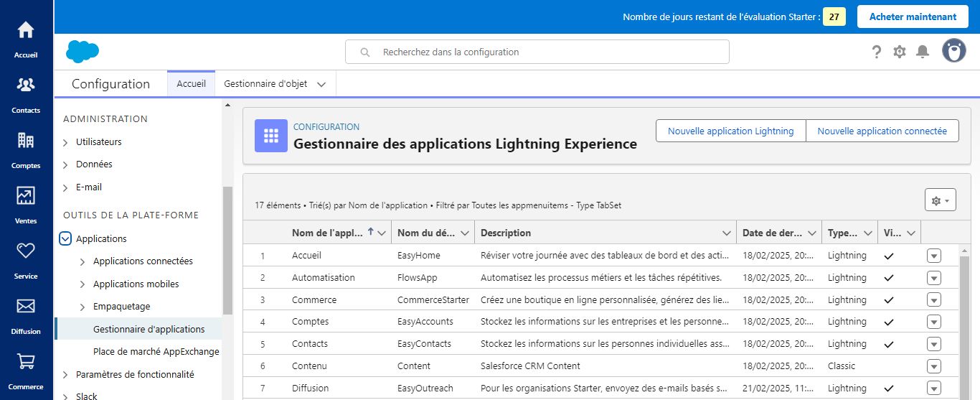980x400 pixels.
Task: Open Type column menu chevron
Action: click(867, 233)
